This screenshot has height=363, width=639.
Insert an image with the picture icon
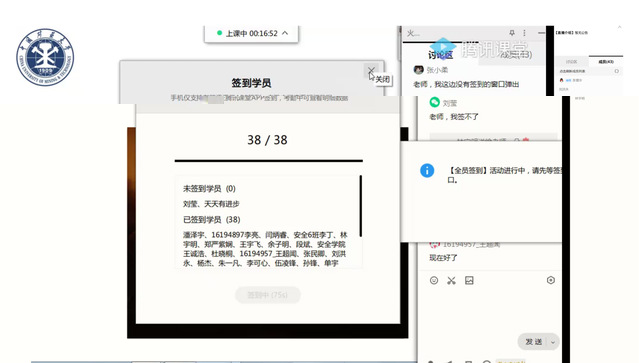click(x=469, y=280)
